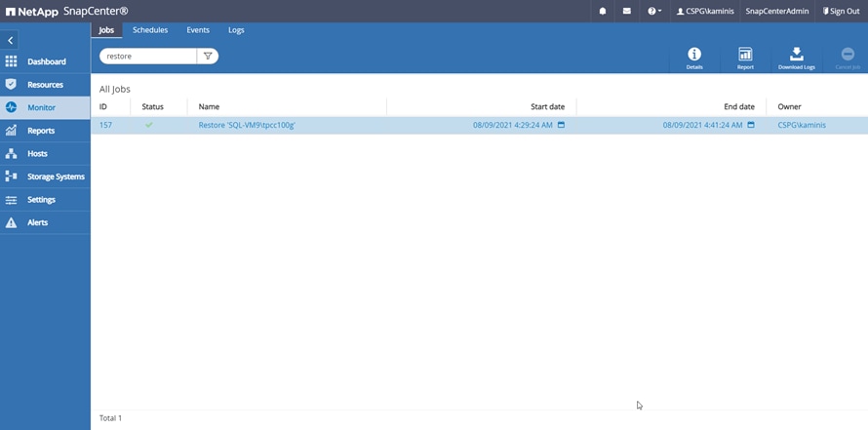
Task: Sort by the Start date column
Action: pyautogui.click(x=547, y=107)
